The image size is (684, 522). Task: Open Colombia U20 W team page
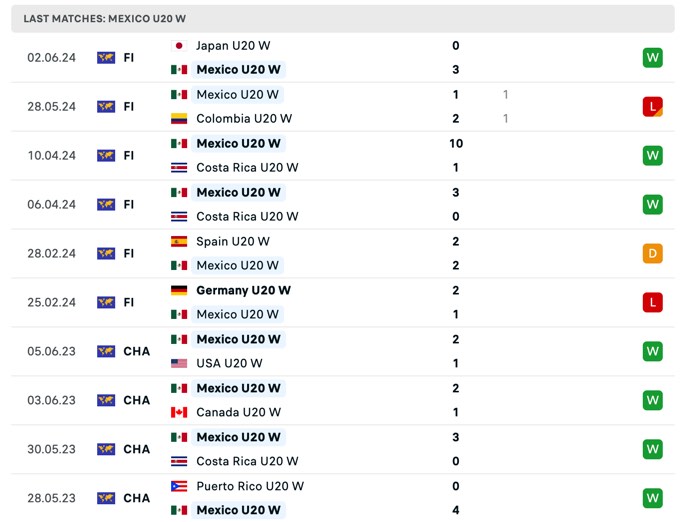[x=244, y=119]
